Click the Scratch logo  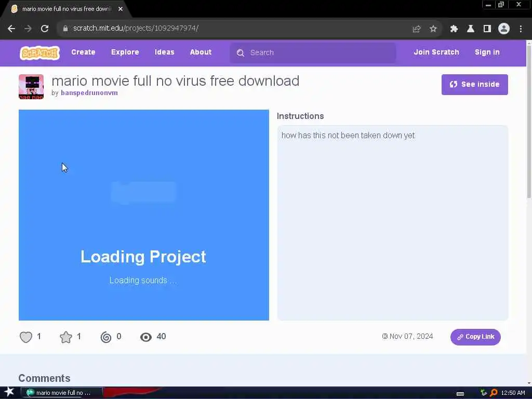pos(39,53)
